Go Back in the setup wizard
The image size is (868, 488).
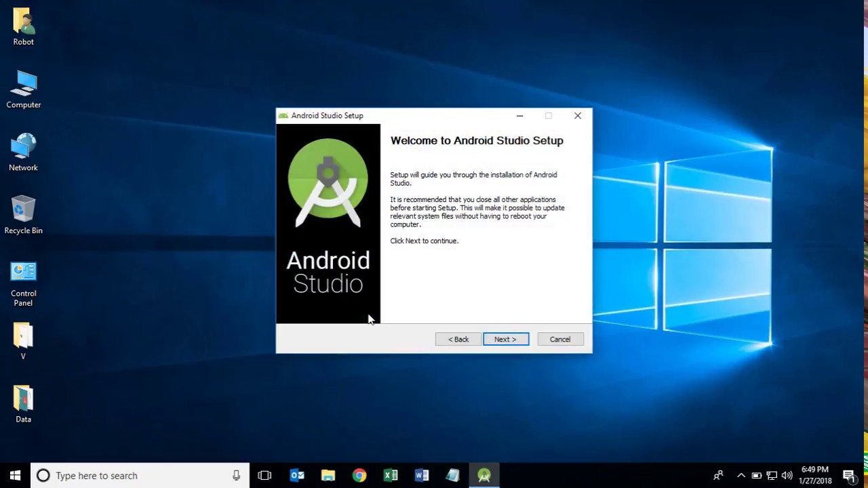coord(458,339)
